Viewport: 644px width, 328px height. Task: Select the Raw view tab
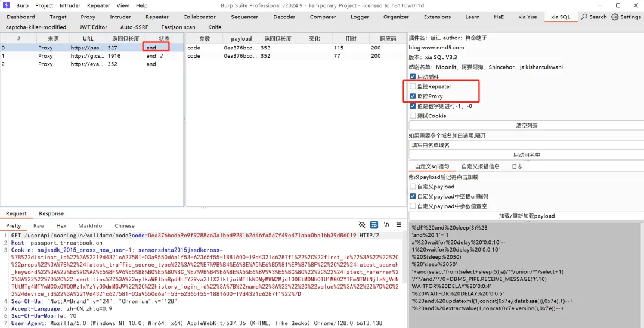(x=39, y=225)
